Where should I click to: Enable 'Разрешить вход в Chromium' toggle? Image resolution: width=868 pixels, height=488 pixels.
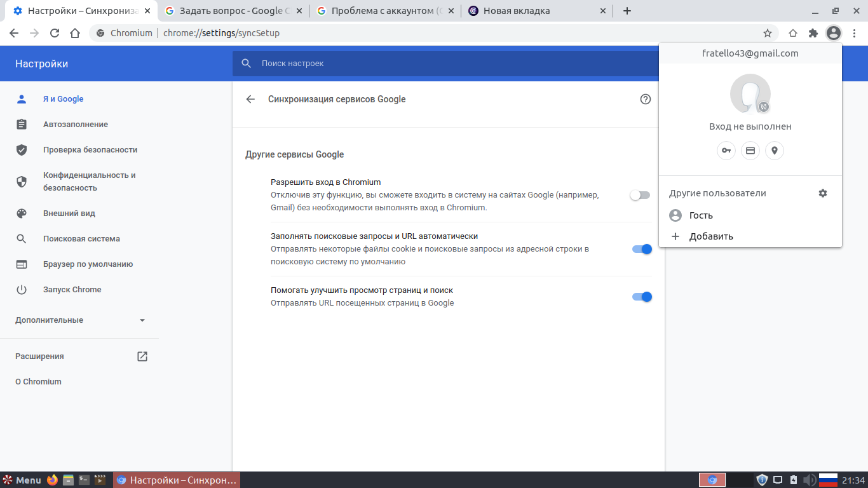[x=641, y=195]
